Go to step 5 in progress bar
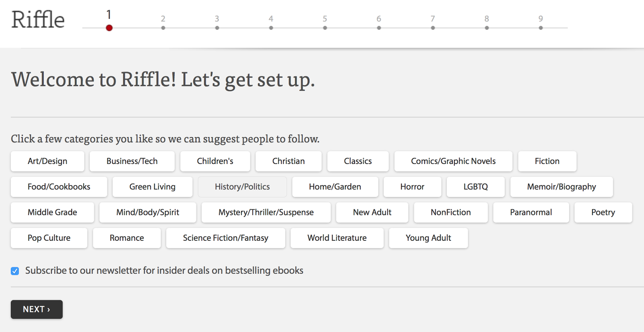The height and width of the screenshot is (332, 644). tap(325, 28)
